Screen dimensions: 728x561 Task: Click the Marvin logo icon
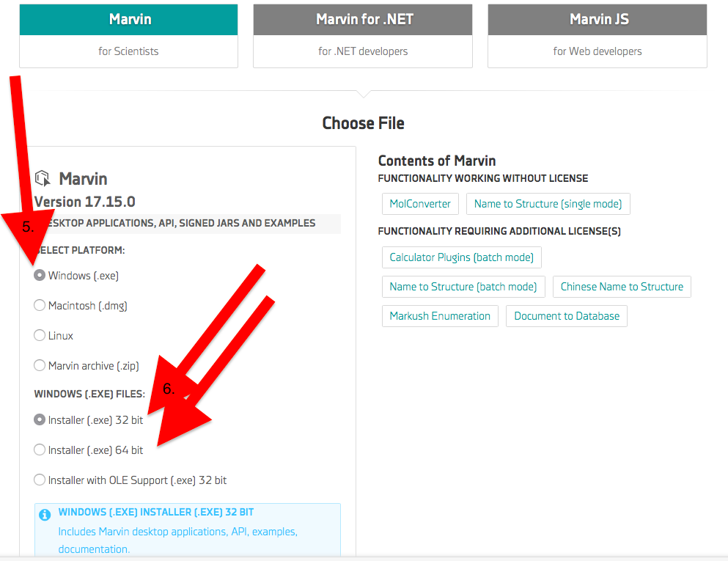(x=43, y=178)
